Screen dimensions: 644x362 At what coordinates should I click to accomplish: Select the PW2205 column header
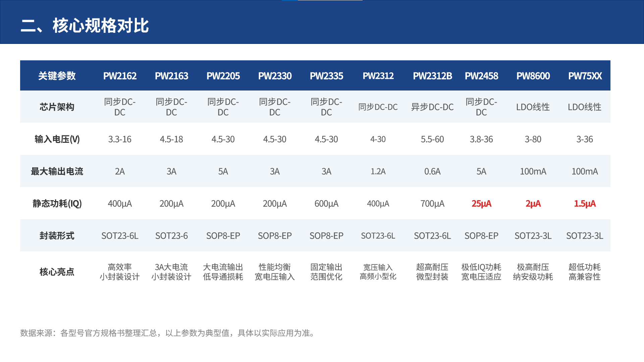pyautogui.click(x=223, y=76)
